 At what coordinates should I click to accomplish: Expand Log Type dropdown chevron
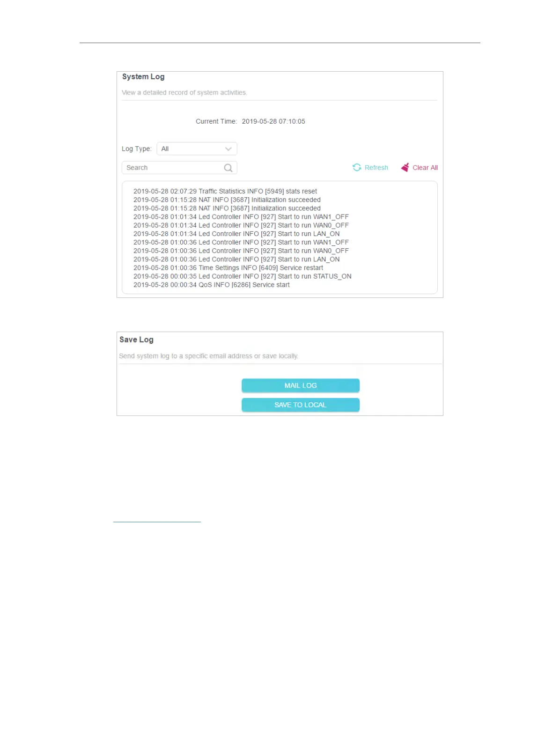tap(228, 149)
